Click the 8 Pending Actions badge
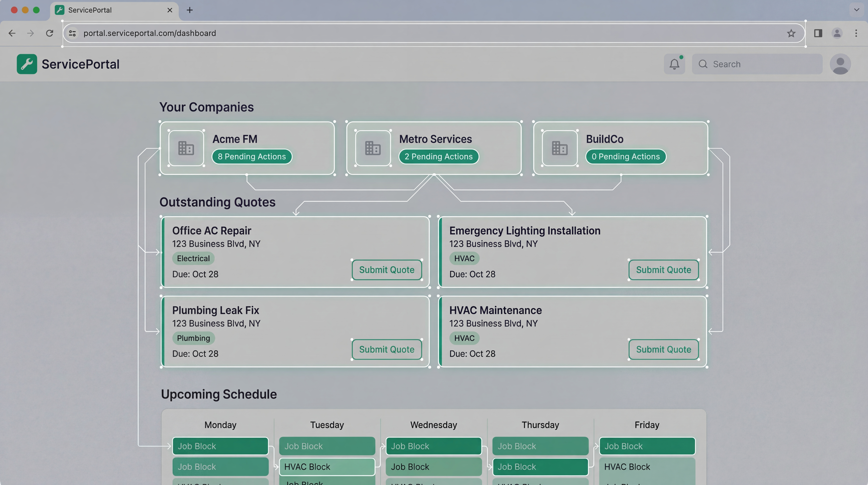Image resolution: width=868 pixels, height=485 pixels. click(x=252, y=156)
